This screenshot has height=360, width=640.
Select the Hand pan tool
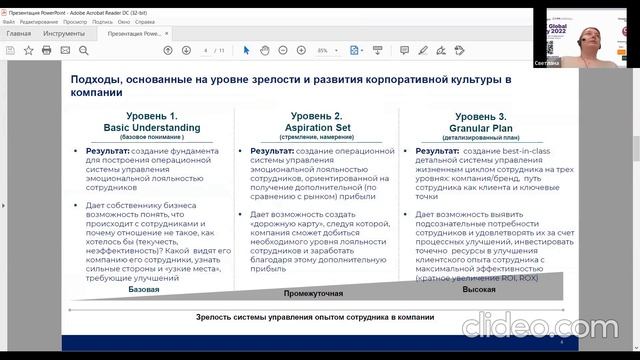pos(264,50)
